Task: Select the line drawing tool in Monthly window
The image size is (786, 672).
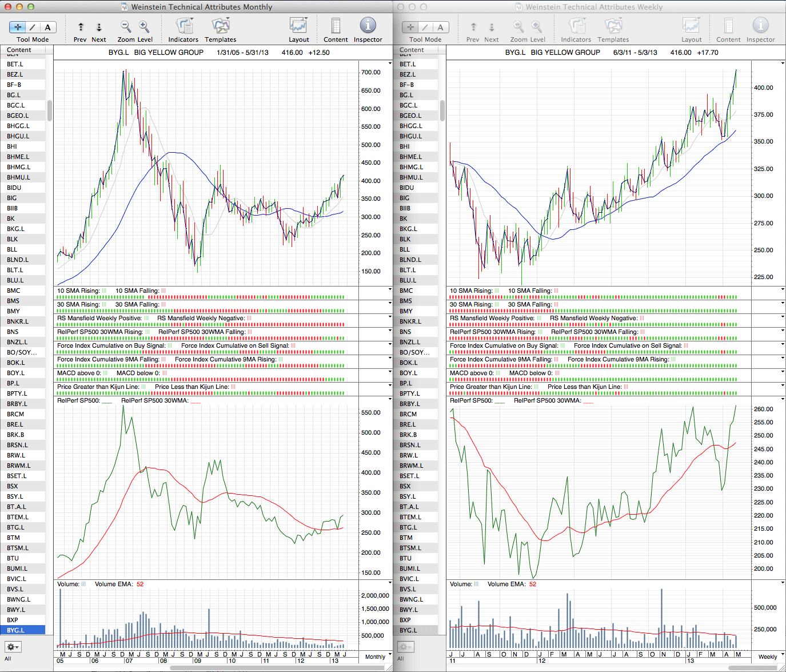Action: pos(33,27)
